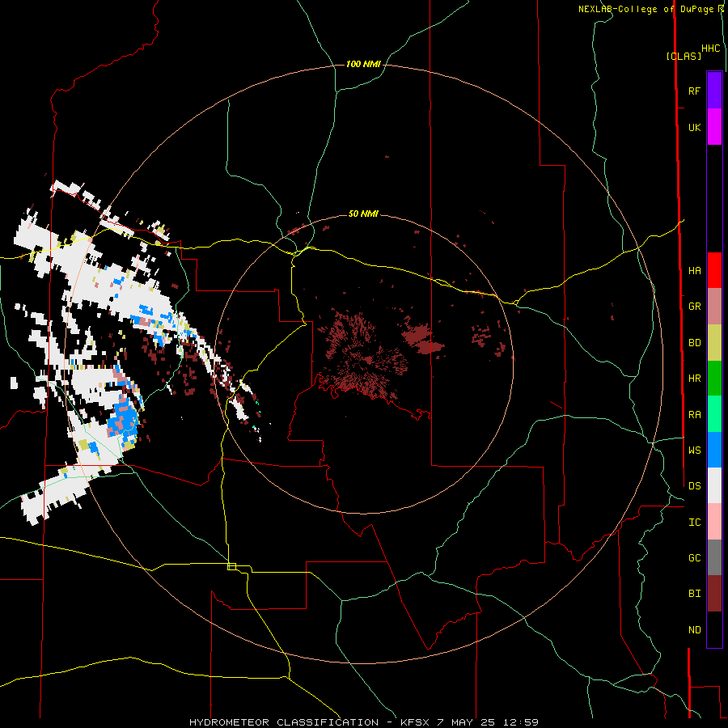728x728 pixels.
Task: Click the "HA" legend label
Action: (x=694, y=271)
